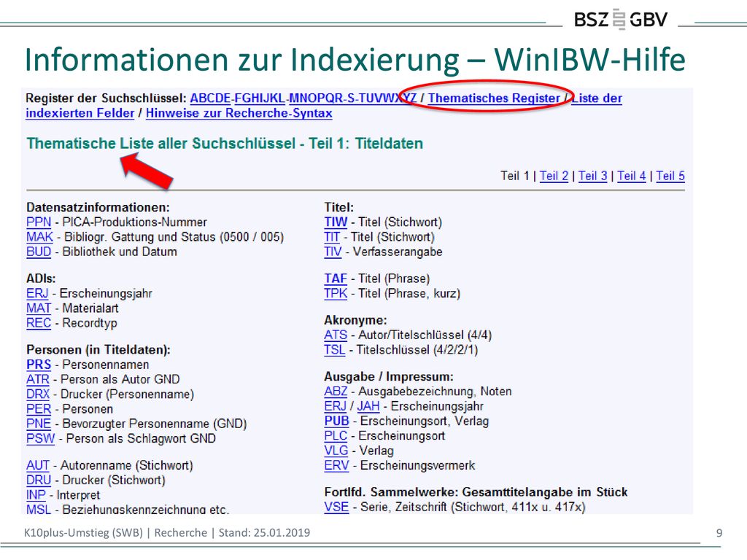Open MAT Materialart search key
This screenshot has height=560, width=747.
tap(39, 308)
